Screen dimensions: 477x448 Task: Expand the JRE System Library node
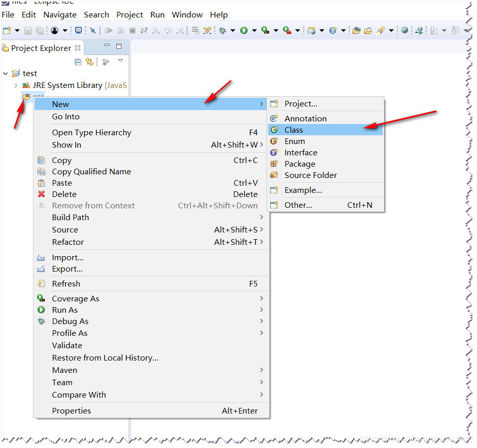point(16,85)
